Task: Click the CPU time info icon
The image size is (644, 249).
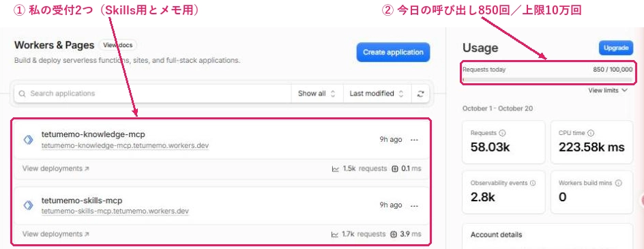Action: pyautogui.click(x=591, y=133)
